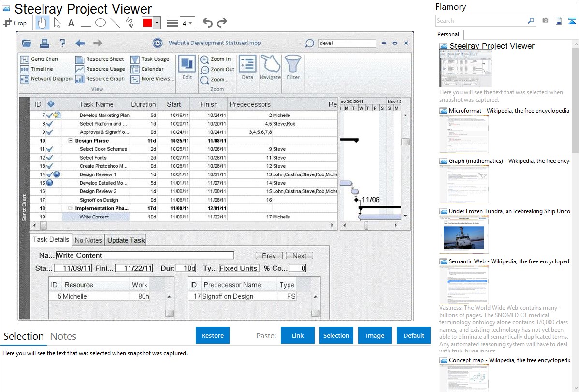Switch to the Personal tab

[449, 34]
